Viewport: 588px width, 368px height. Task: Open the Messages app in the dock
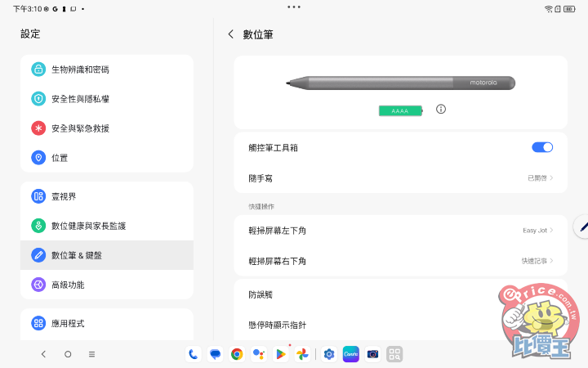click(215, 354)
